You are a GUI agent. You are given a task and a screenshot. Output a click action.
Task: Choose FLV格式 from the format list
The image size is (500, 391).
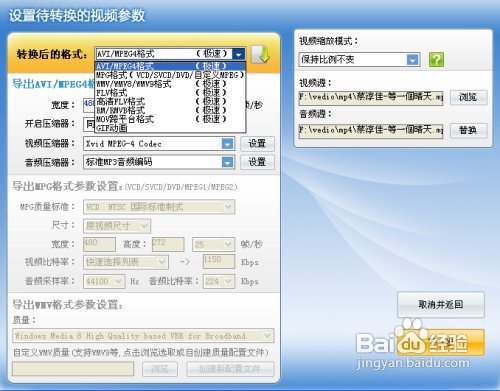point(170,92)
